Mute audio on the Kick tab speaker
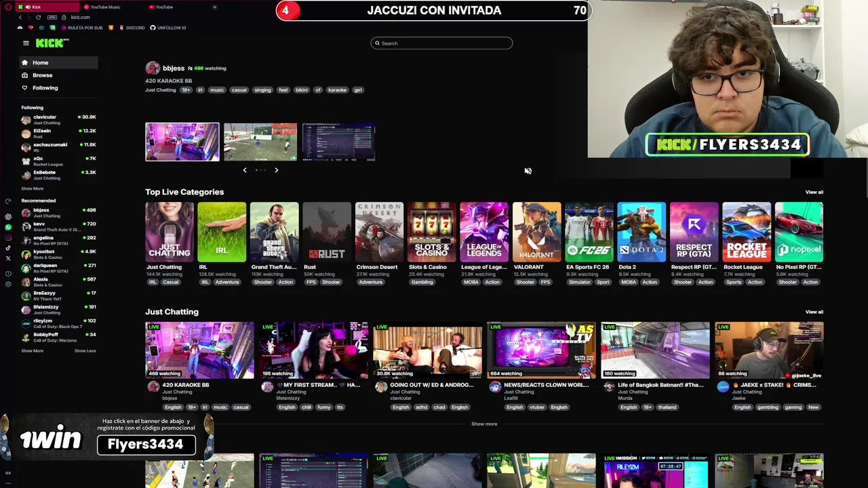868x488 pixels. (x=29, y=7)
